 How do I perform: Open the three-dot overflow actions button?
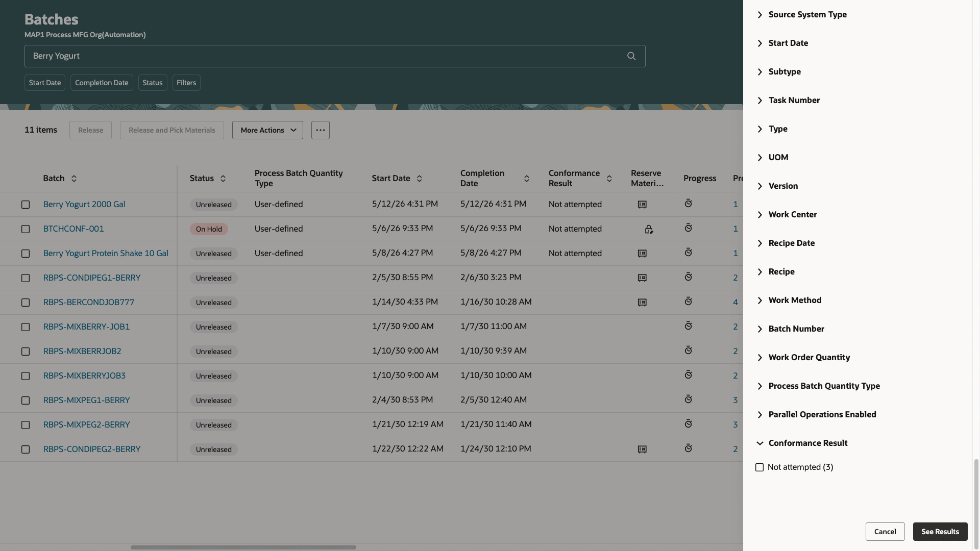coord(321,130)
